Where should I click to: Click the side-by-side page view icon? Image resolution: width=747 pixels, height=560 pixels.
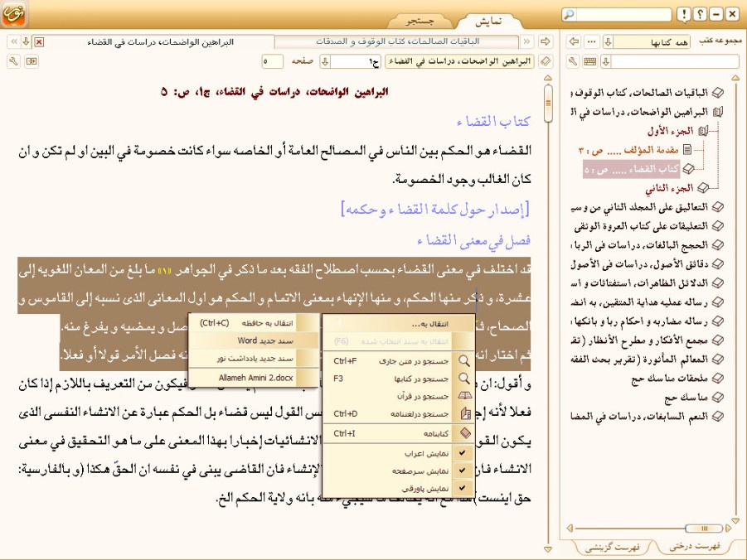tap(31, 61)
